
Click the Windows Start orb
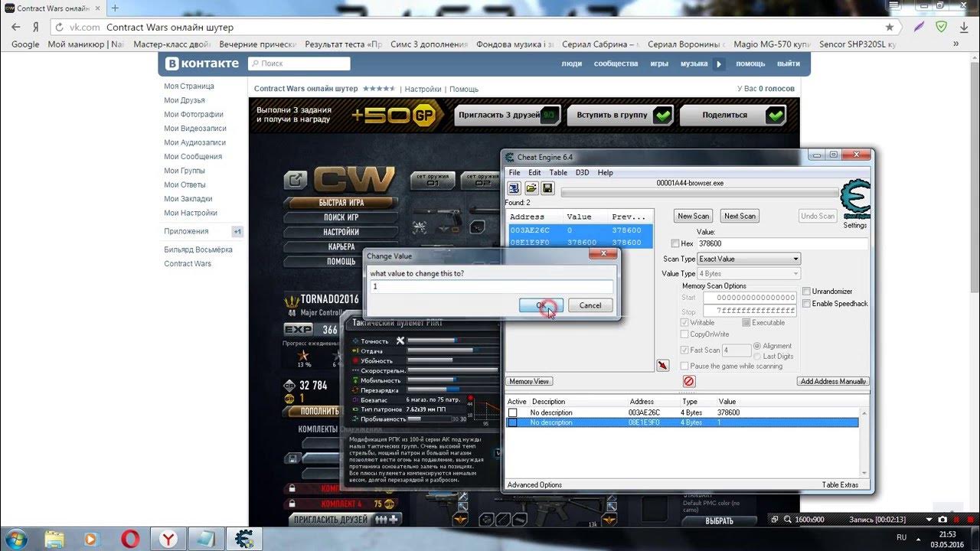16,539
